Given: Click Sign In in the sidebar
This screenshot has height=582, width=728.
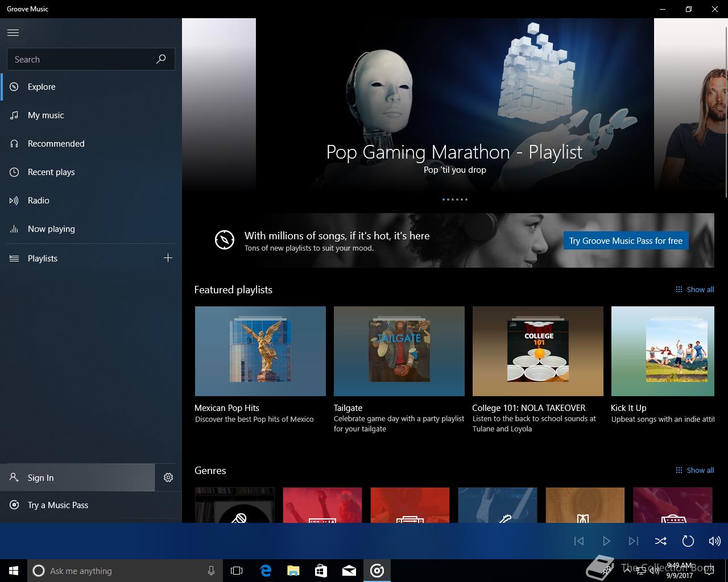Looking at the screenshot, I should pyautogui.click(x=41, y=478).
